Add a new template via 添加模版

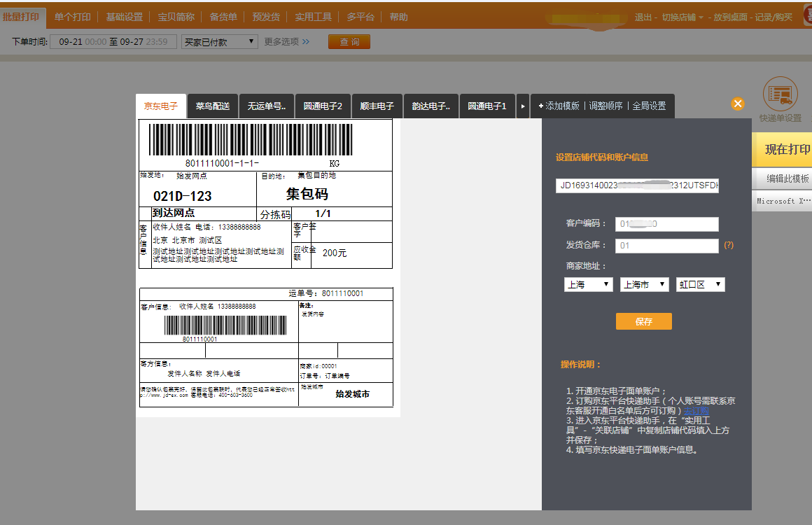tap(559, 106)
